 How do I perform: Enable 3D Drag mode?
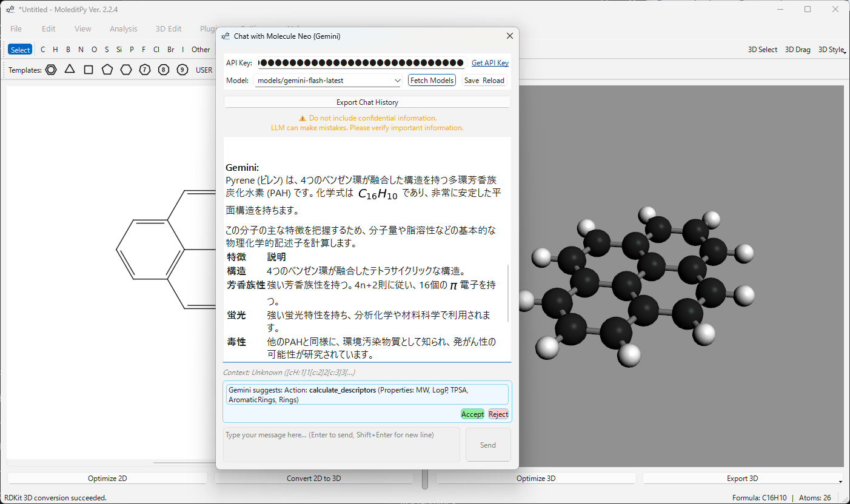point(797,50)
